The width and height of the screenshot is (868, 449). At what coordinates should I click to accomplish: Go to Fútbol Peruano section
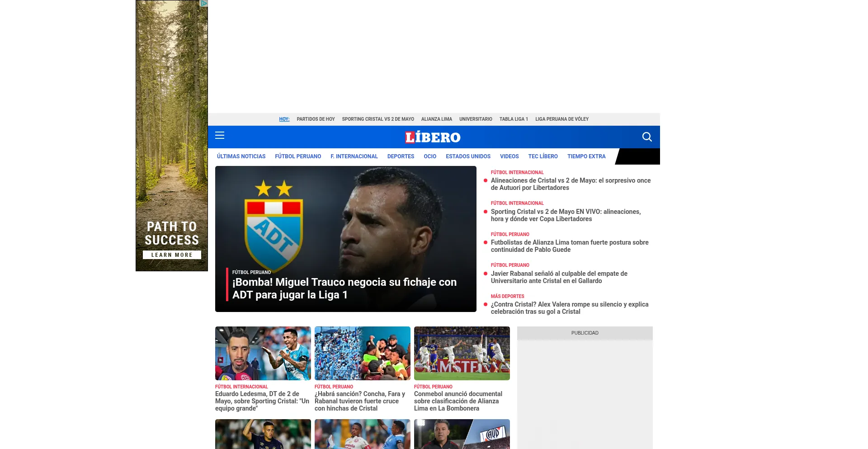click(x=298, y=156)
